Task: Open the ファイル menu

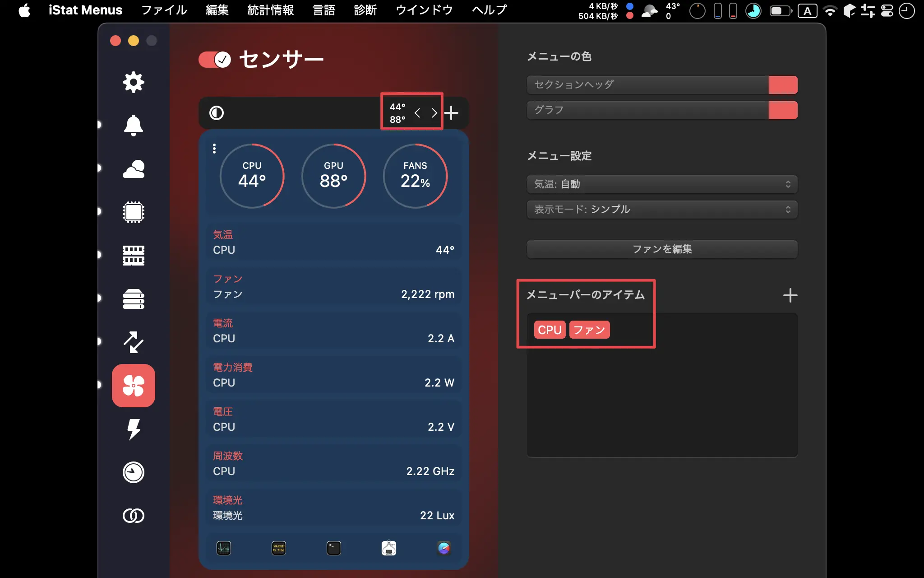Action: click(x=164, y=10)
